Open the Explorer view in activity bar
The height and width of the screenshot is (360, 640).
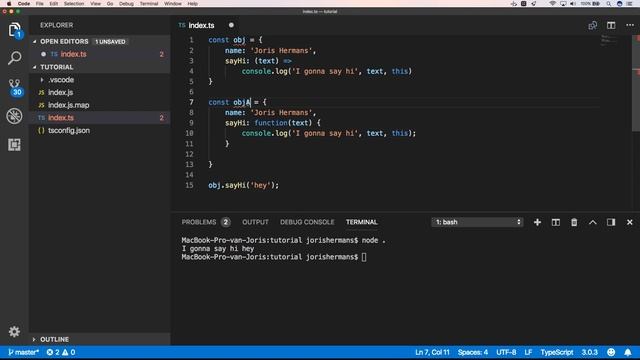tap(14, 30)
